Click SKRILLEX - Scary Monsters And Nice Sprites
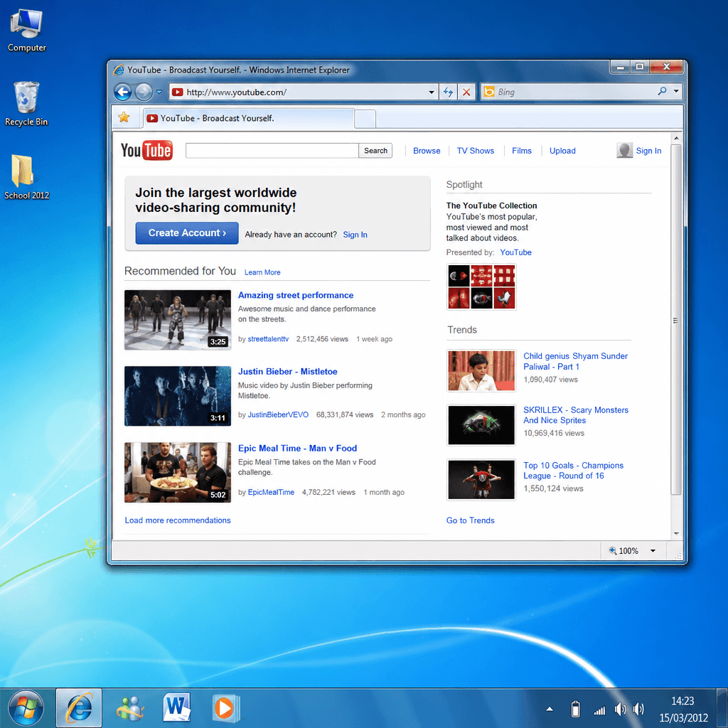728x728 pixels. pyautogui.click(x=576, y=415)
